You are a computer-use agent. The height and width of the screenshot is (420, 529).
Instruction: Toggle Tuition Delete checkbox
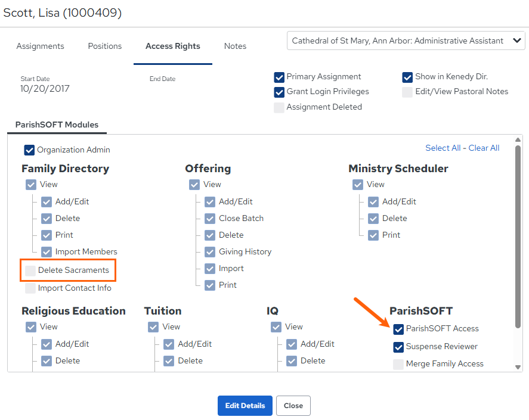pyautogui.click(x=169, y=361)
